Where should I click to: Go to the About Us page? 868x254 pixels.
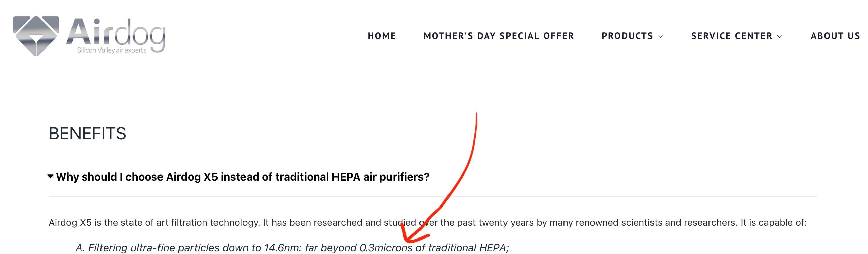(x=835, y=36)
